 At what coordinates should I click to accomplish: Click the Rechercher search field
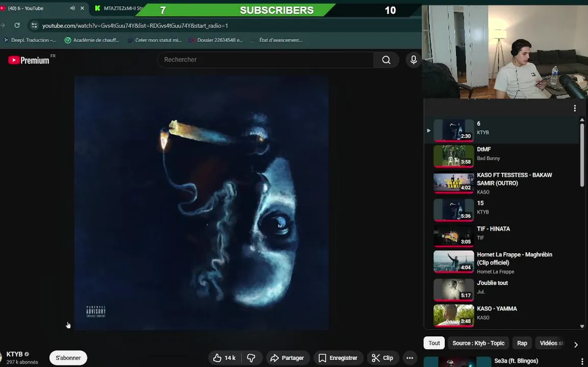click(266, 60)
